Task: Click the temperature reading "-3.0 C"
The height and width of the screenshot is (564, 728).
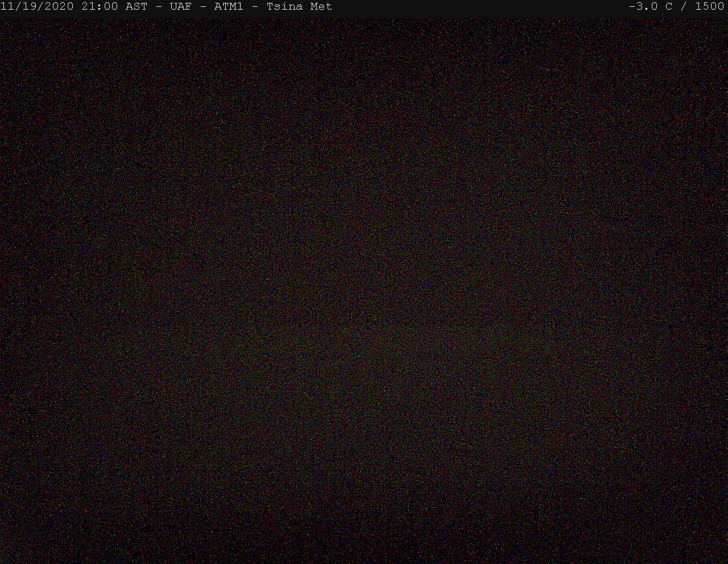Action: (x=651, y=7)
